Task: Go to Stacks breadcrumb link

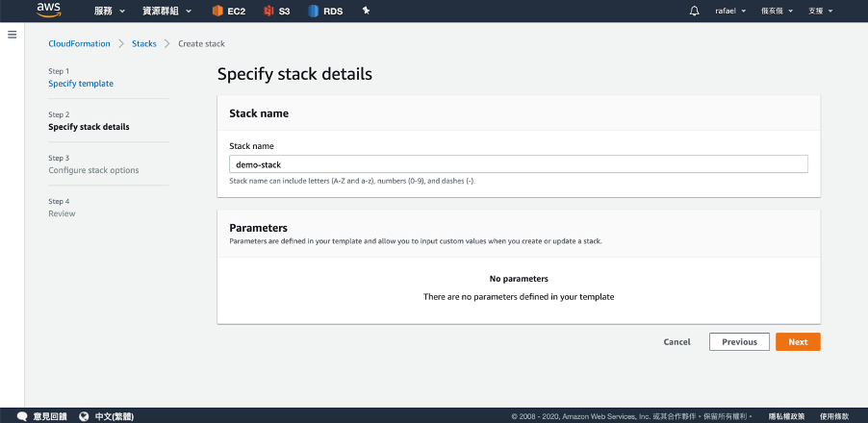Action: (144, 43)
